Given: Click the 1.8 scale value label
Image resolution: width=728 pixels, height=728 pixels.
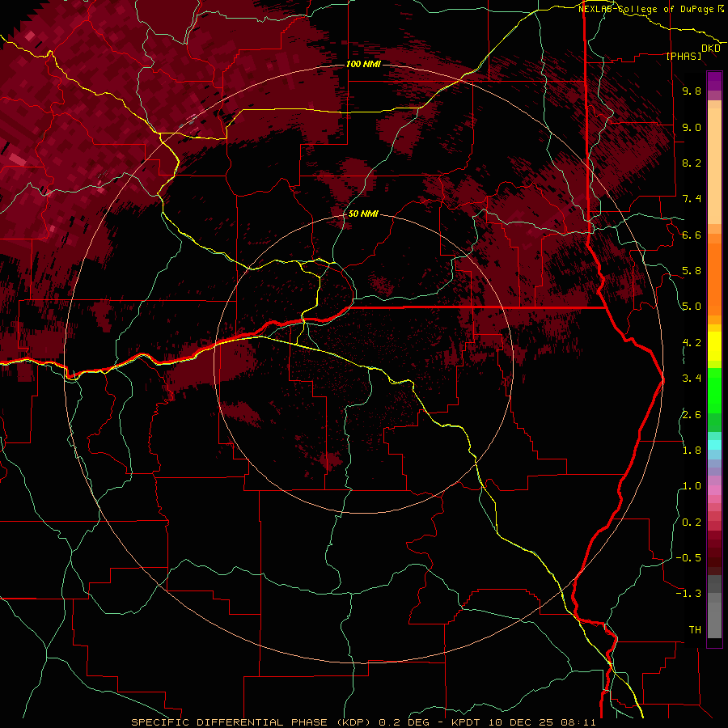Looking at the screenshot, I should (692, 451).
